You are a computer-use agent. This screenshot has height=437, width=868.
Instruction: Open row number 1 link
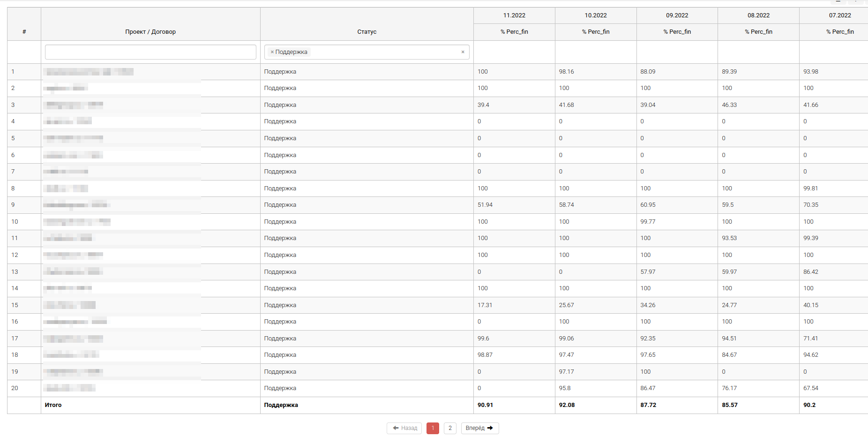coord(13,72)
